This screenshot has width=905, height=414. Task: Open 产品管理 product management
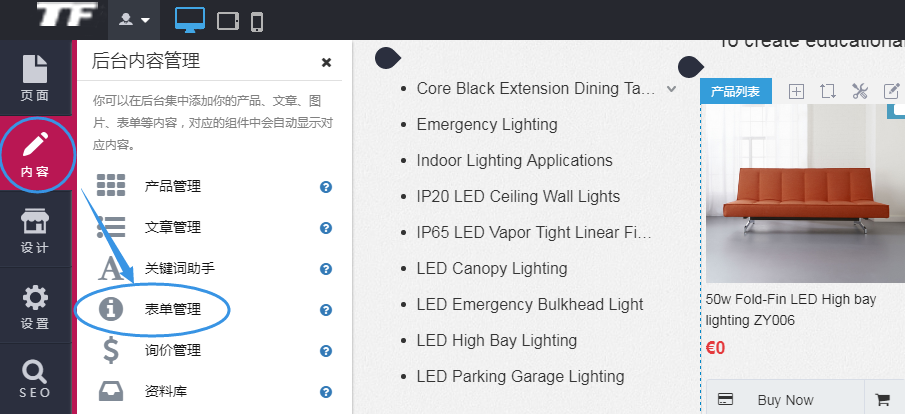tap(172, 187)
